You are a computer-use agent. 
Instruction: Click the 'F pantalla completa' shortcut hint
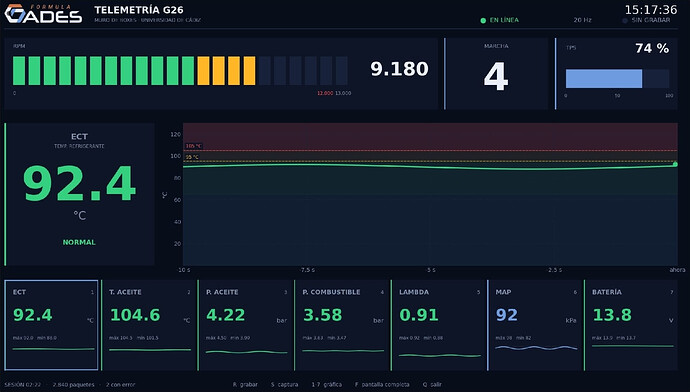(x=382, y=385)
